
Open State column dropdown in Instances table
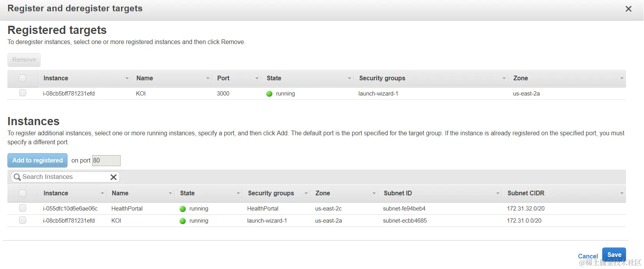point(238,193)
